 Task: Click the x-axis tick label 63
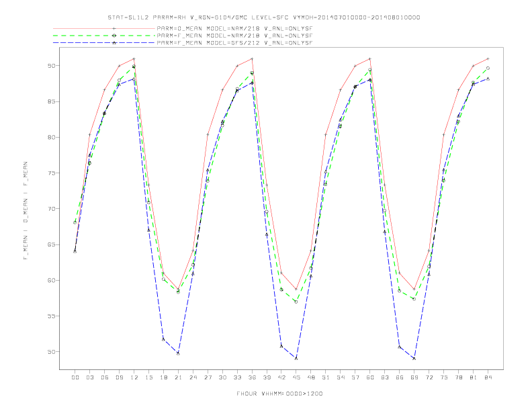click(385, 377)
